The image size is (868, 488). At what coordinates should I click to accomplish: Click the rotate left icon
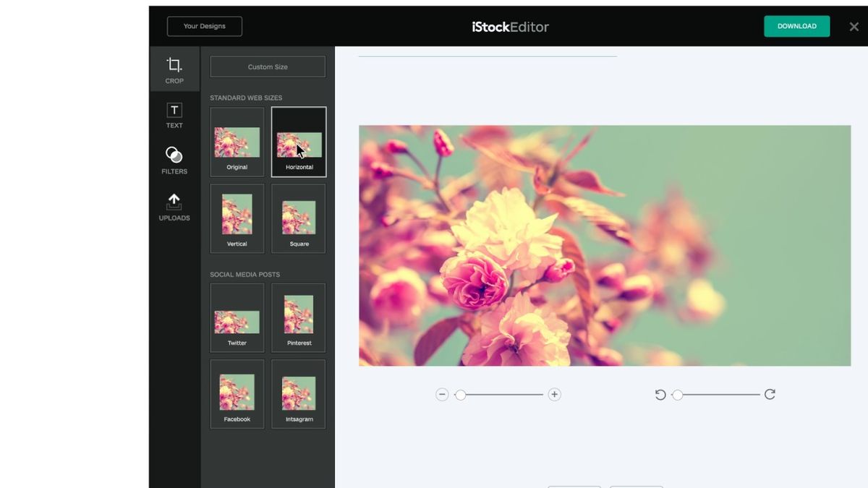click(660, 394)
